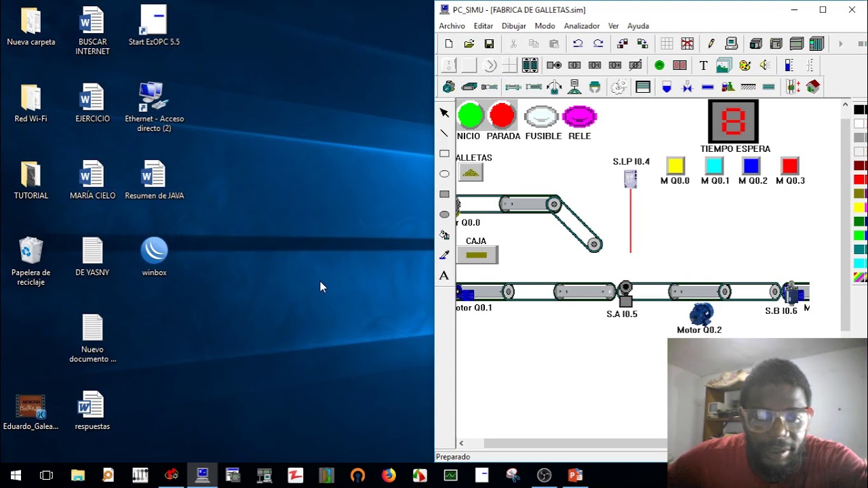Open the Archivo menu
Viewport: 868px width, 488px height.
452,26
